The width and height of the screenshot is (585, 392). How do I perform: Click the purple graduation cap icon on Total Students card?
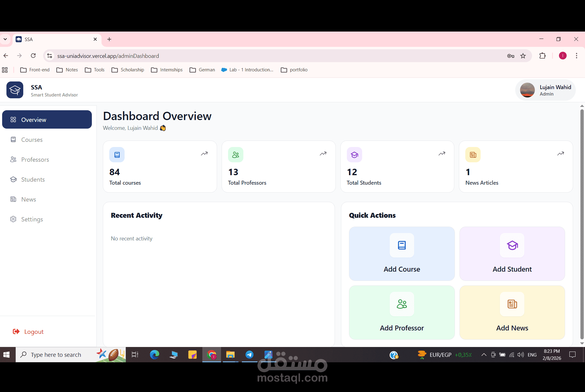[x=354, y=155]
